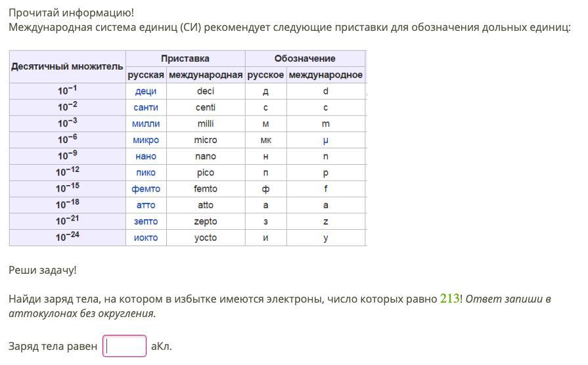
Task: Click the 'русская' subheader cell
Action: point(146,75)
